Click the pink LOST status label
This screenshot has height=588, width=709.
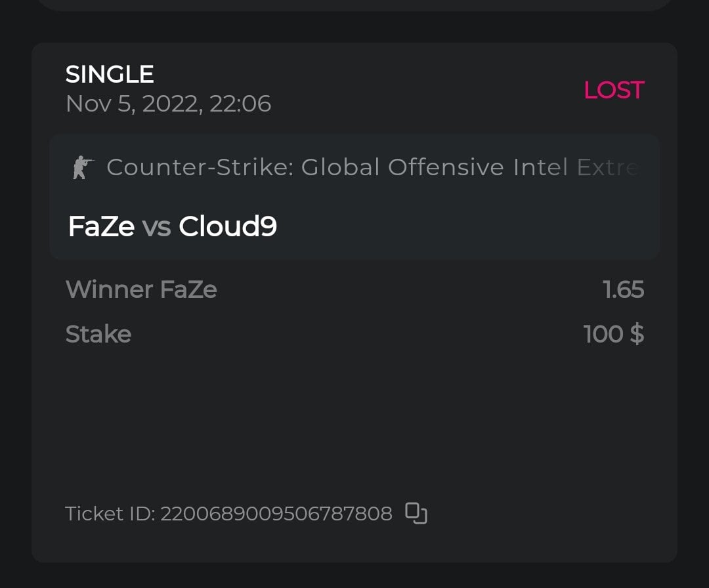click(614, 91)
